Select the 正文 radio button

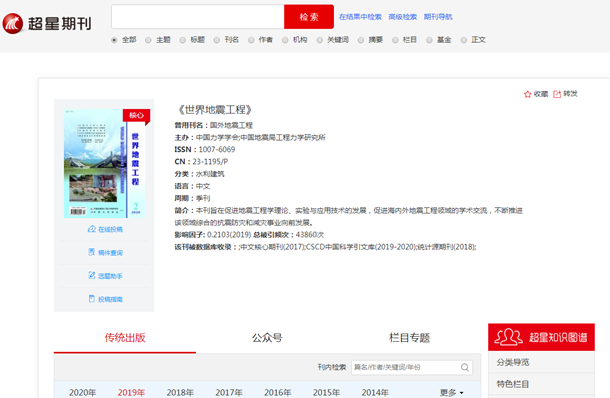coord(463,40)
